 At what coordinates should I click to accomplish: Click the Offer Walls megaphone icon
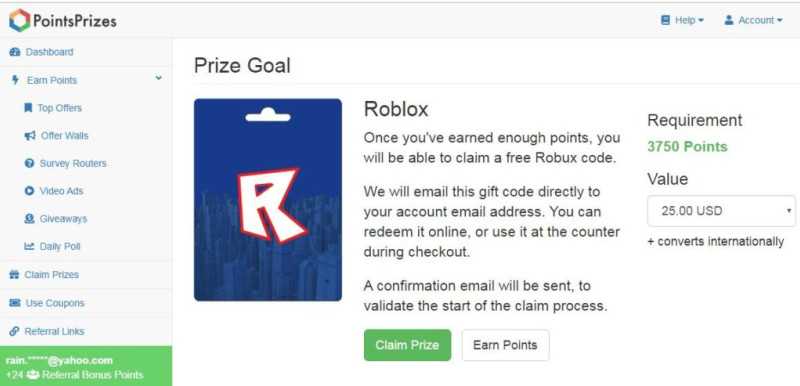pyautogui.click(x=30, y=136)
